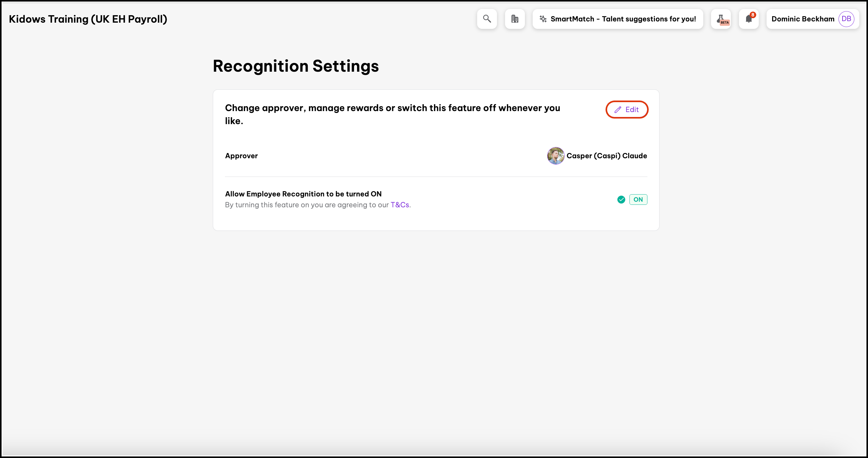Open SmartMatch talent suggestions

click(623, 19)
